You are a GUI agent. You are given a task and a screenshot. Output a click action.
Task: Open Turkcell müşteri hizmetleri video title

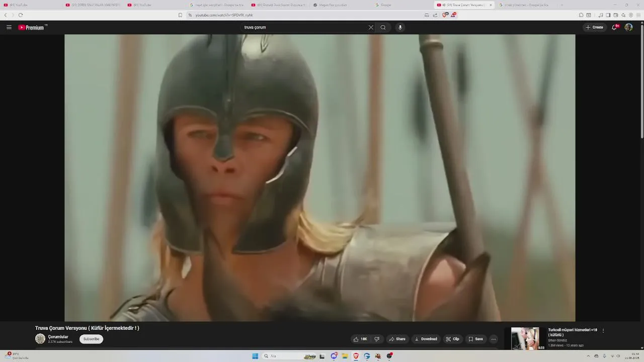(573, 332)
